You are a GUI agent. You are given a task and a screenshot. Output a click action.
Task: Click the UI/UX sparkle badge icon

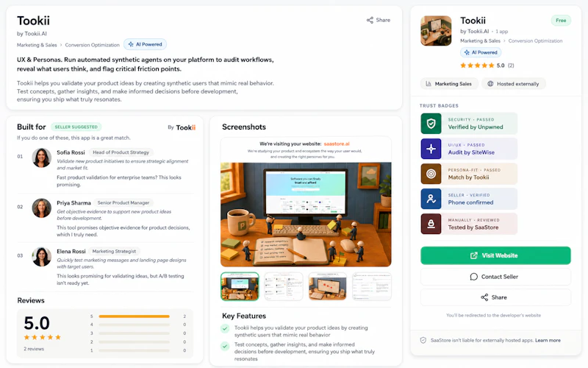click(431, 149)
